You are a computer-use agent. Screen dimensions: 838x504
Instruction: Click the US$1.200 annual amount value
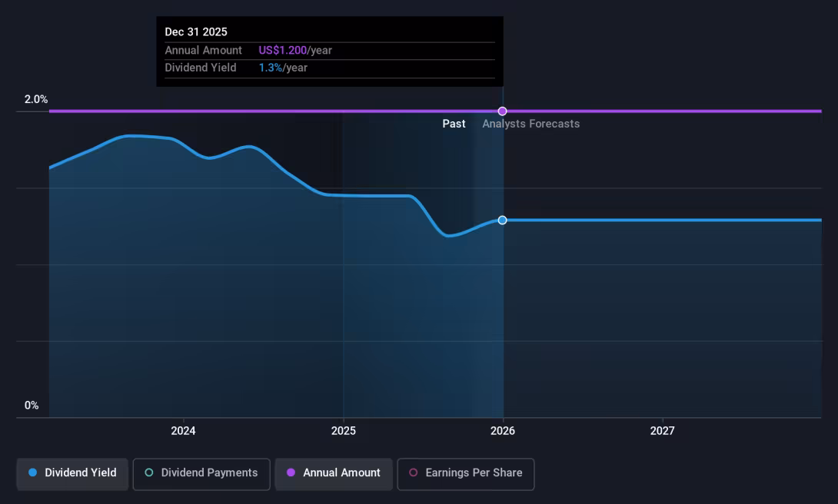pyautogui.click(x=283, y=50)
